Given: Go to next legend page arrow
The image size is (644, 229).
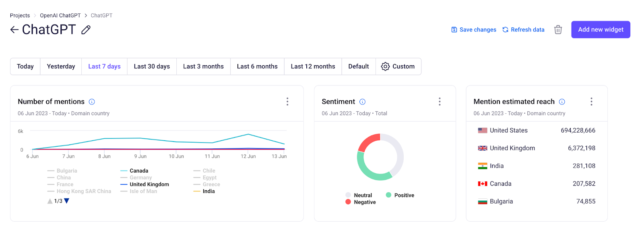Looking at the screenshot, I should click(67, 201).
